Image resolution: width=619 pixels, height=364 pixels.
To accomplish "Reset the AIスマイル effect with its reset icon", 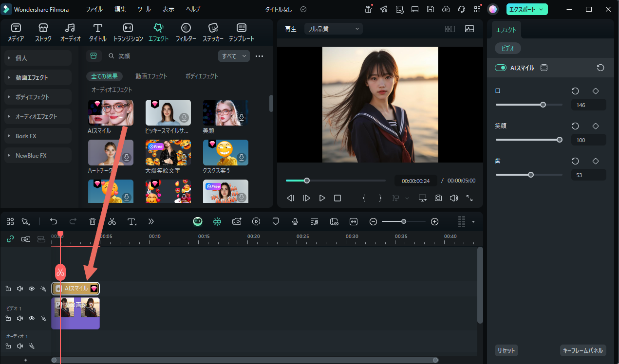I will coord(600,68).
